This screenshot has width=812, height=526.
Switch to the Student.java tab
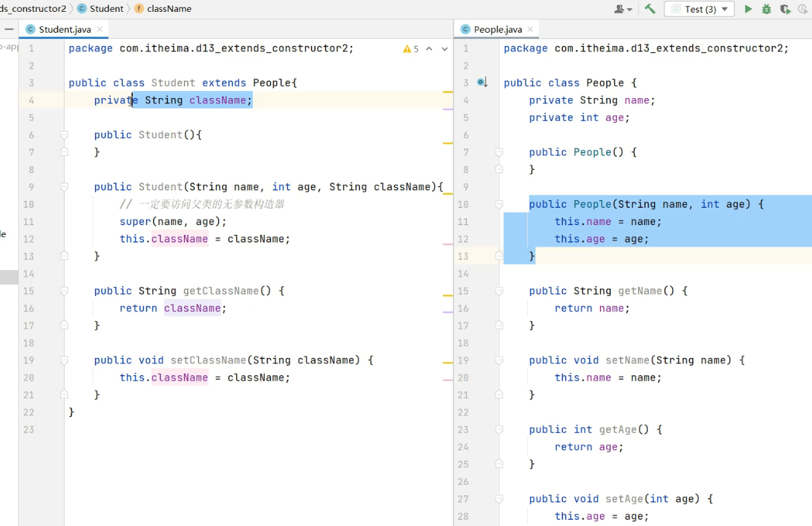pos(64,30)
